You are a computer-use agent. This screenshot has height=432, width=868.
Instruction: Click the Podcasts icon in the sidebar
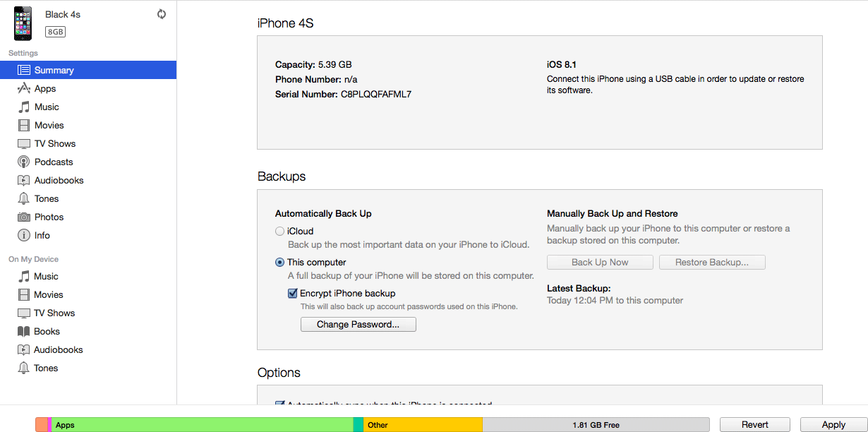tap(24, 162)
